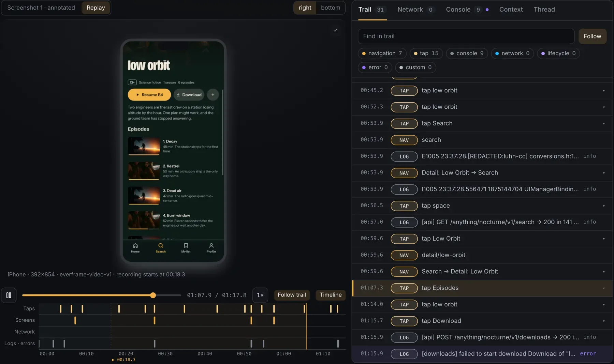Select the Replay view tab
This screenshot has width=614, height=364.
pyautogui.click(x=96, y=8)
